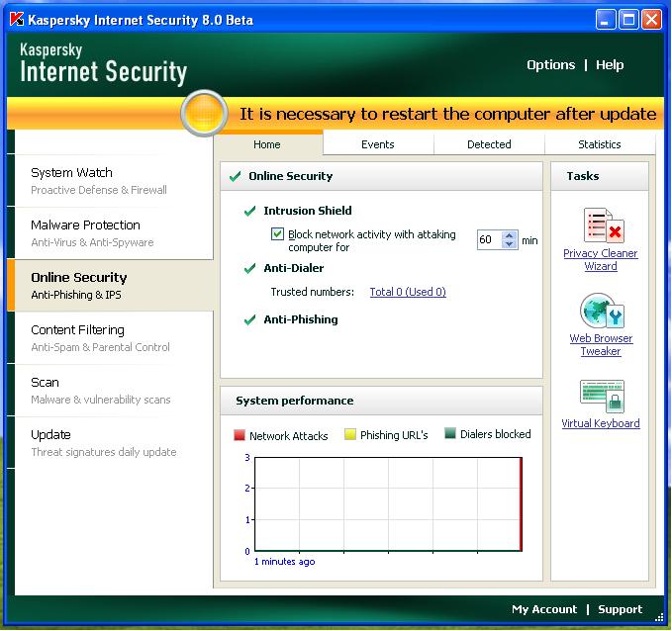Launch the Web Browser Tweaker icon
The image size is (672, 631).
[x=602, y=311]
